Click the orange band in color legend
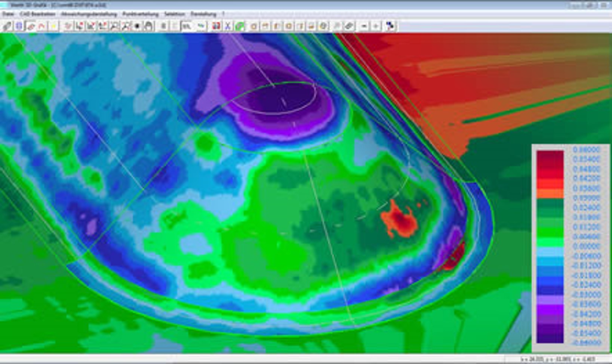Screen dimensions: 612x364 (550, 194)
